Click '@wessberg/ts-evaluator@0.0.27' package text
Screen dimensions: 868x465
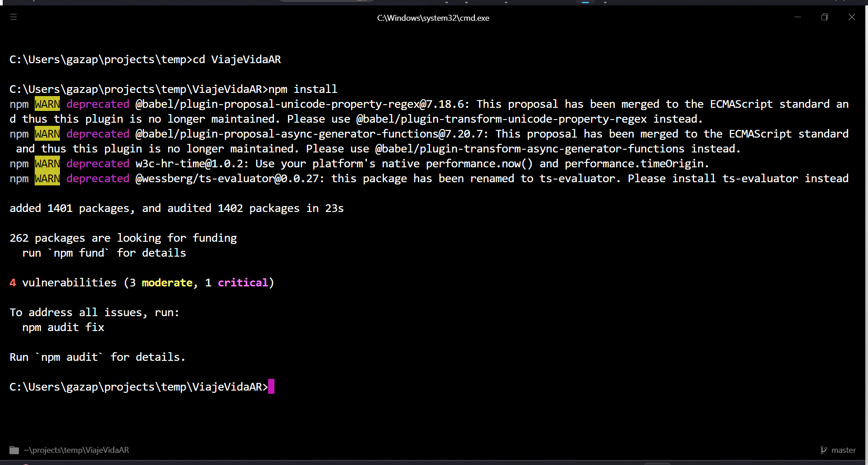228,179
